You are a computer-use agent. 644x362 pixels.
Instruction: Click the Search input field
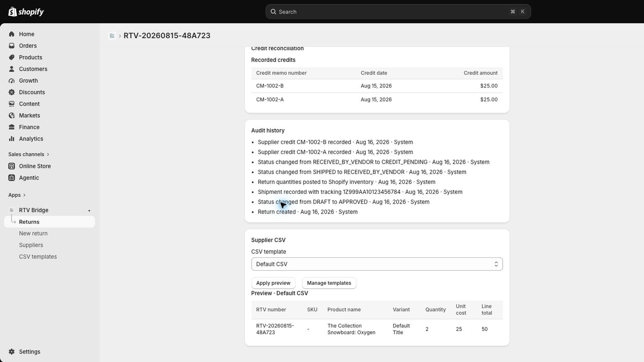pyautogui.click(x=398, y=12)
